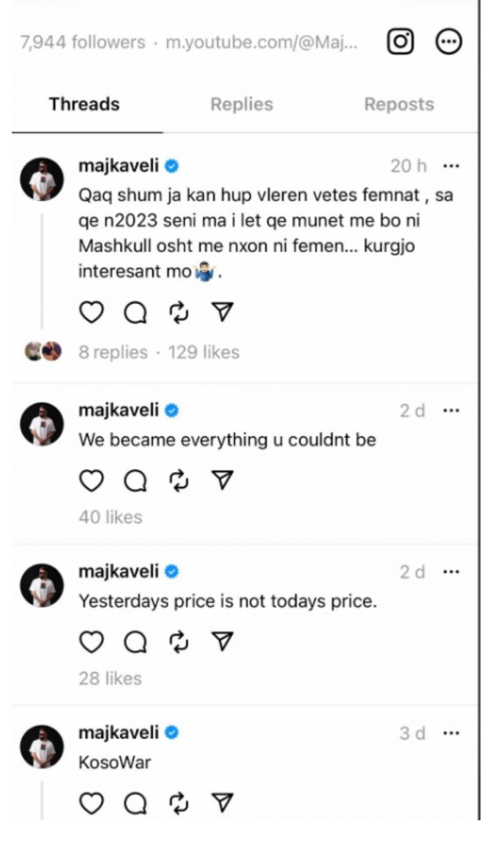The width and height of the screenshot is (491, 868).
Task: Repost 'We became everything u couldnt be'
Action: coord(179,481)
